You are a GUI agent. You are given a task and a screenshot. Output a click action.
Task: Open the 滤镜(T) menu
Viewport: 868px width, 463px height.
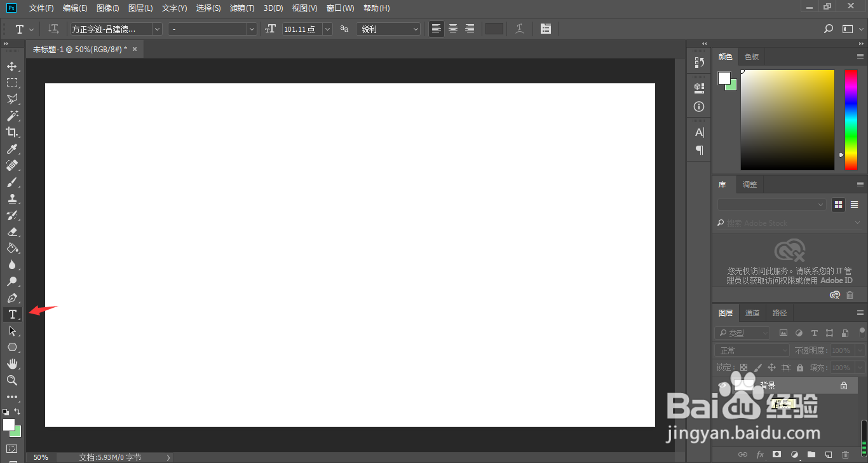pyautogui.click(x=242, y=8)
